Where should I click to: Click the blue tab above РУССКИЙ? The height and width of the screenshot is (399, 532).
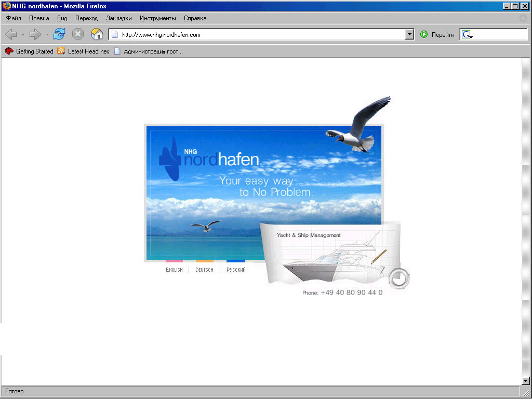point(235,261)
